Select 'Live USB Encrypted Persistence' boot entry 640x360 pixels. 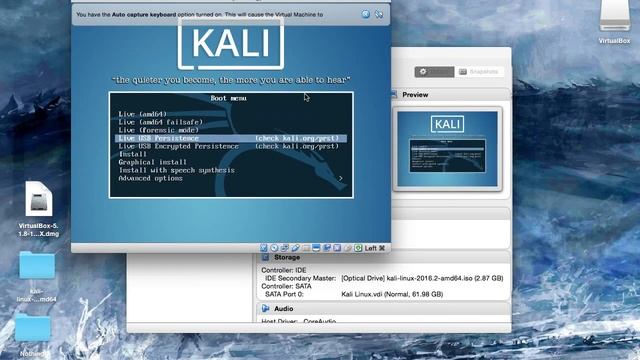click(x=229, y=146)
